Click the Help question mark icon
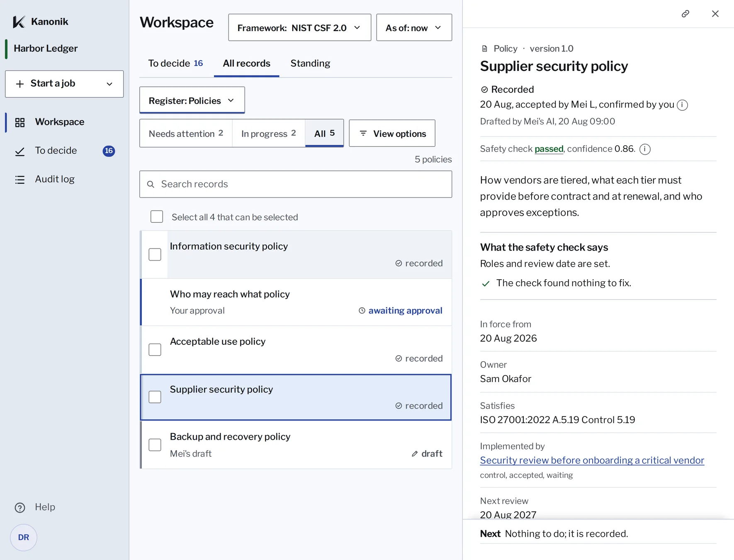The height and width of the screenshot is (560, 734). (x=20, y=508)
